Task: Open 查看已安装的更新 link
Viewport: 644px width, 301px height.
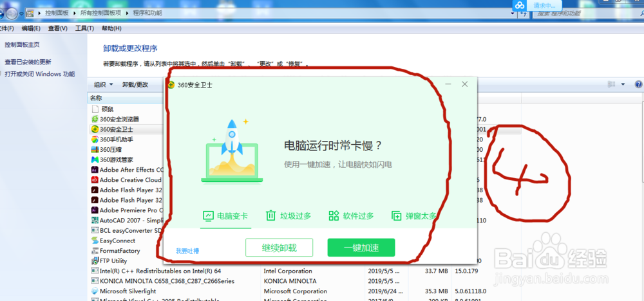Action: 28,62
